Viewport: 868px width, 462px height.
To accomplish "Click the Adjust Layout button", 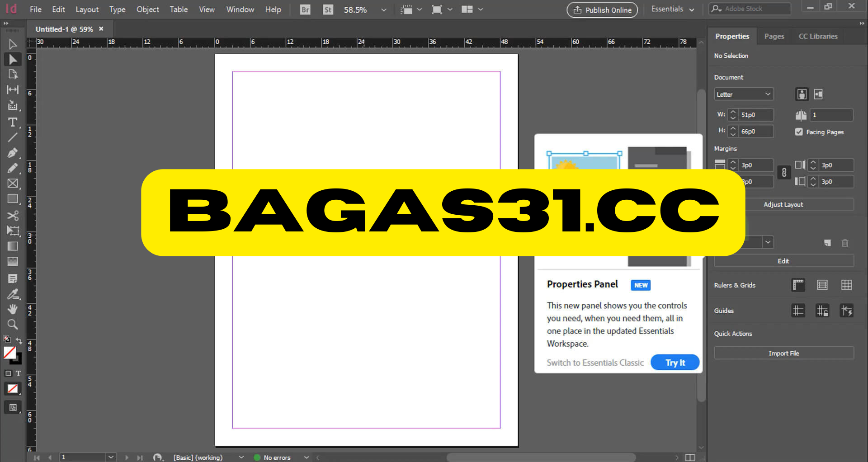I will coord(783,204).
